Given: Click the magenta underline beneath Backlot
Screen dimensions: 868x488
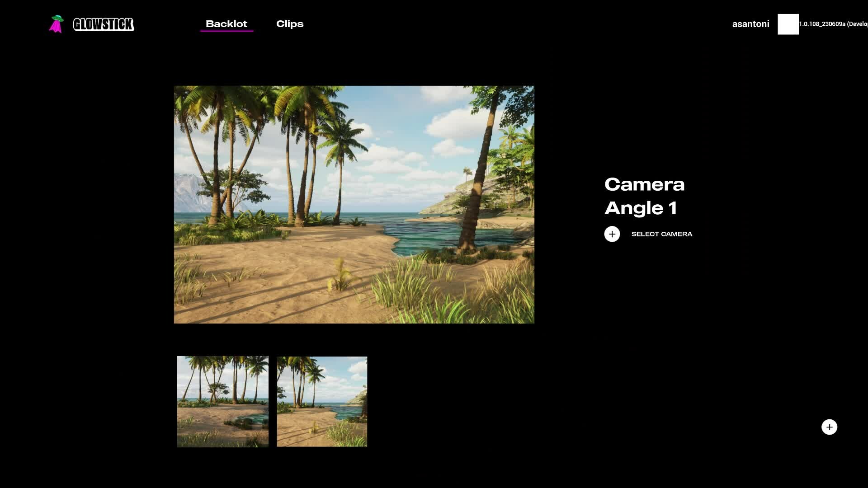Looking at the screenshot, I should click(x=226, y=31).
